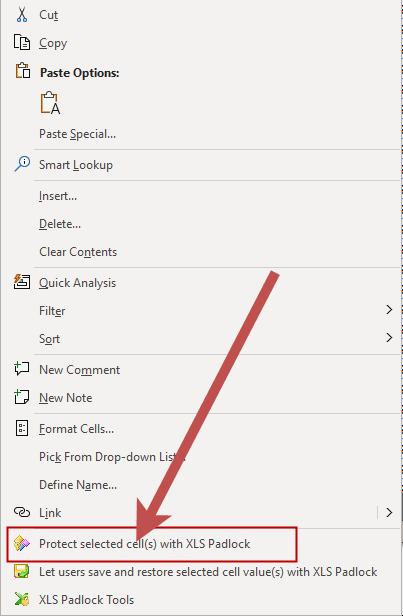Choose Delete from the context menu
The height and width of the screenshot is (616, 403).
(x=60, y=224)
